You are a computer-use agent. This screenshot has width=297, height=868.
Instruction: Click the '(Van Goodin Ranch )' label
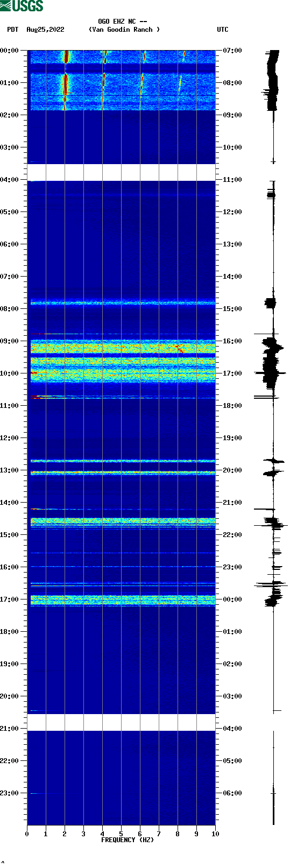tap(124, 30)
